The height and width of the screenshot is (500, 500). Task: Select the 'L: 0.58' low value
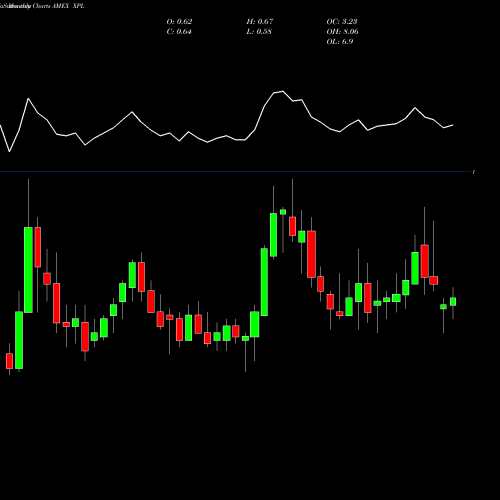coord(259,32)
